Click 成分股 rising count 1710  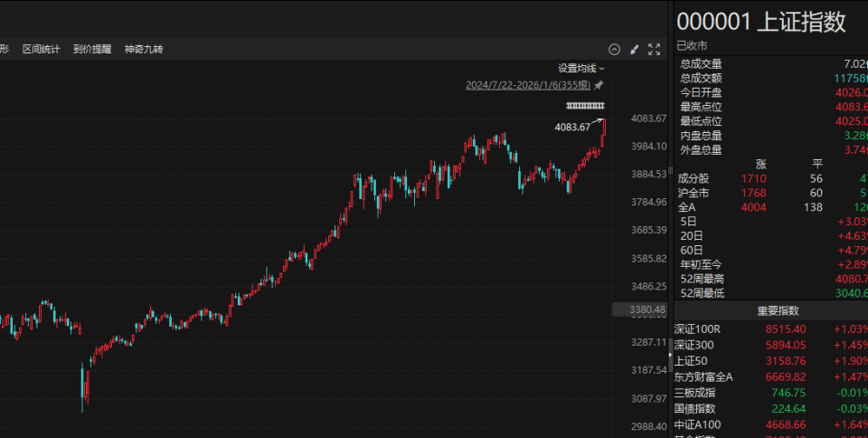(x=753, y=179)
